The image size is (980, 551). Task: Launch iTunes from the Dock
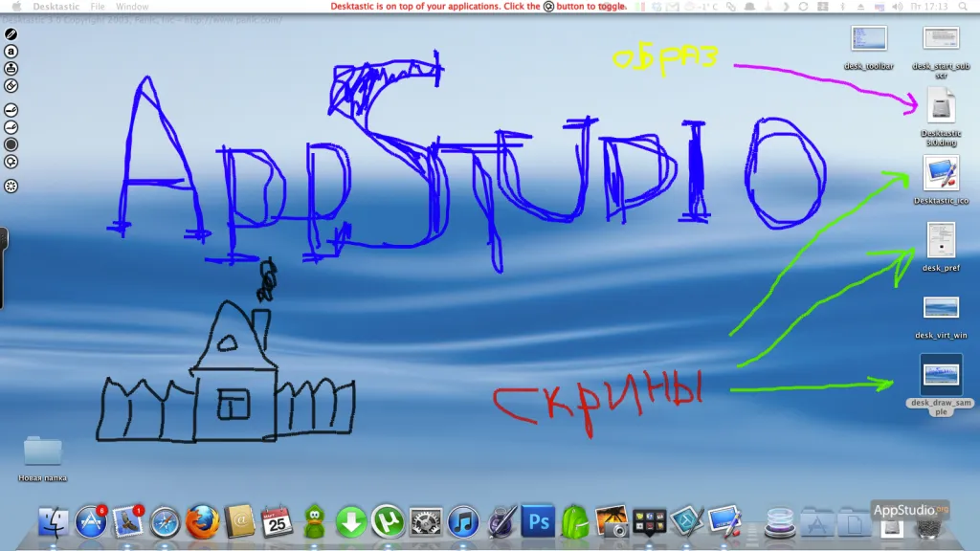pyautogui.click(x=463, y=521)
